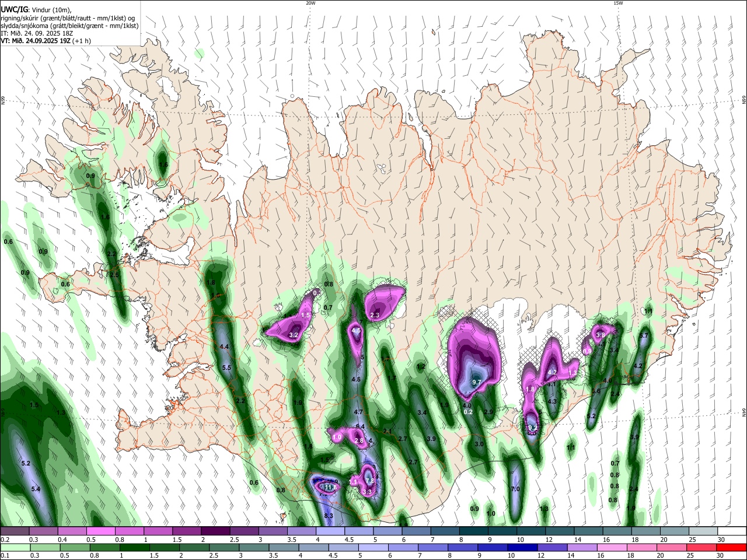Click the UWC/IG Vindur (10m) title text

pyautogui.click(x=36, y=9)
